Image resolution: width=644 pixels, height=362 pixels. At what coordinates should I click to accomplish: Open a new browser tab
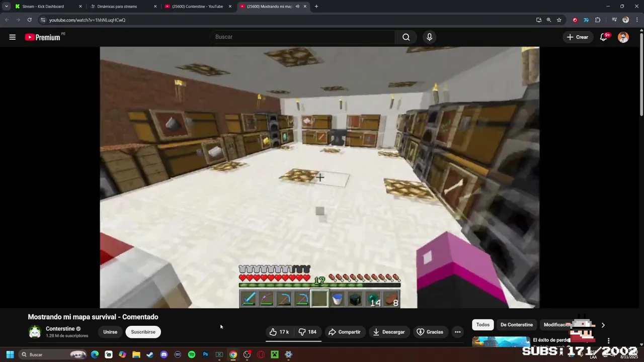point(316,7)
